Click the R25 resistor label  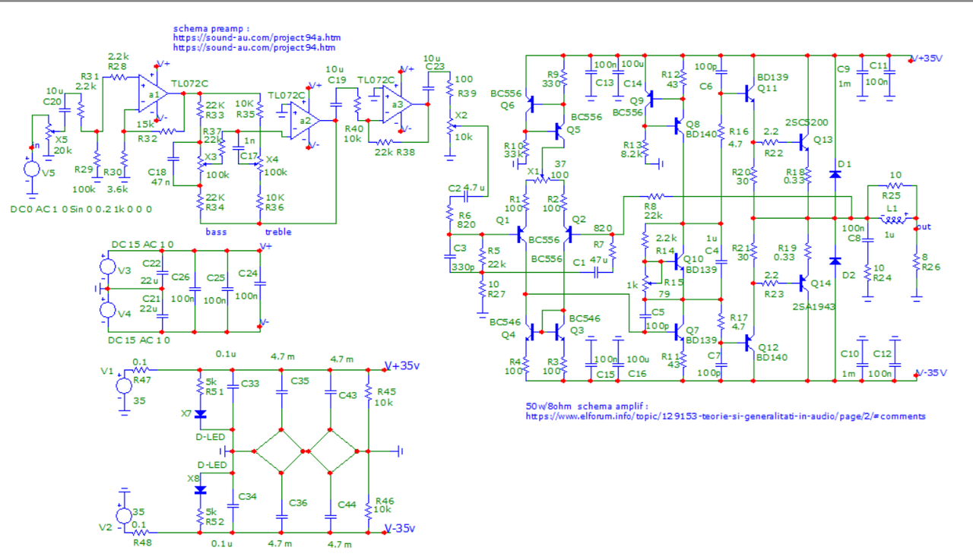pyautogui.click(x=891, y=195)
